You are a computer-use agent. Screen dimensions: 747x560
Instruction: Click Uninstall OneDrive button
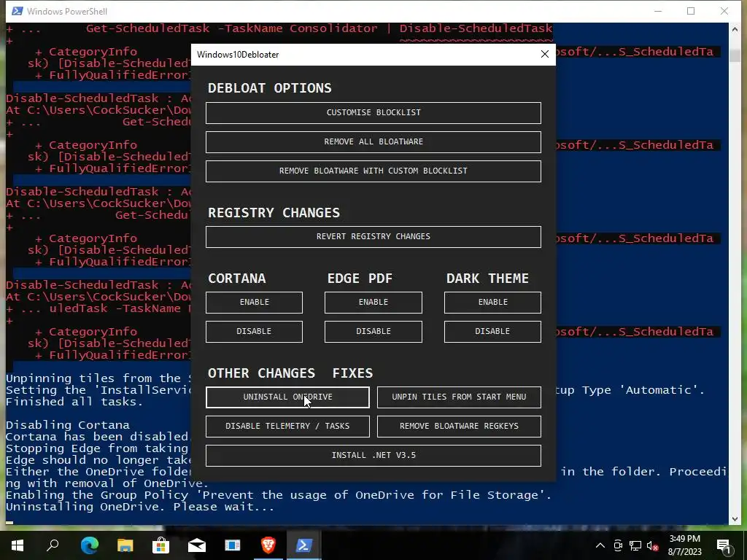287,397
